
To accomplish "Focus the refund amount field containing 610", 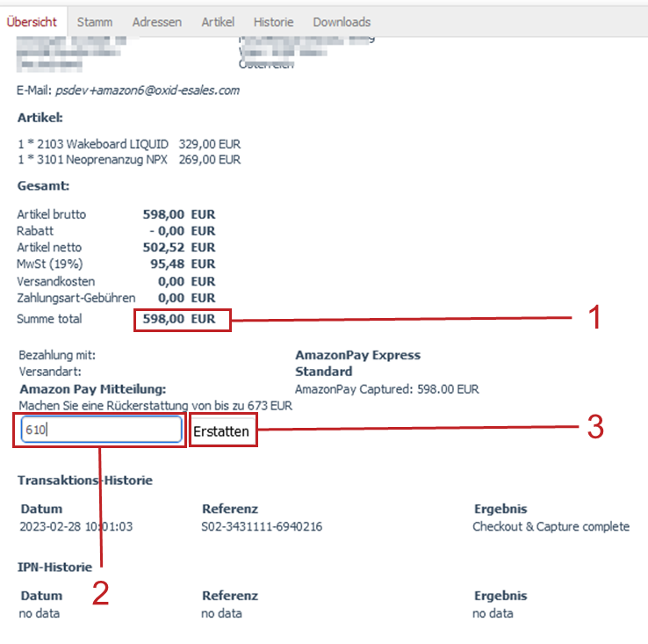I will pos(99,430).
